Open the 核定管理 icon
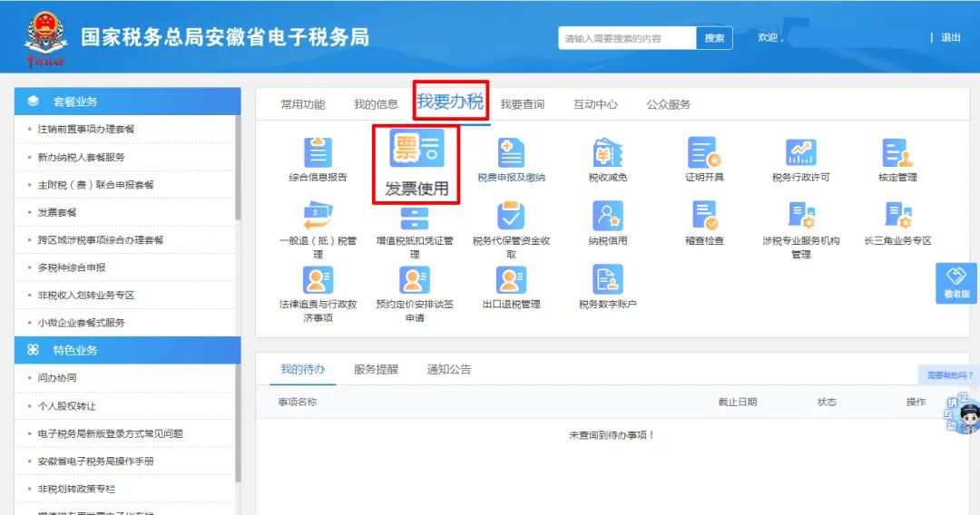This screenshot has width=980, height=515. 897,153
